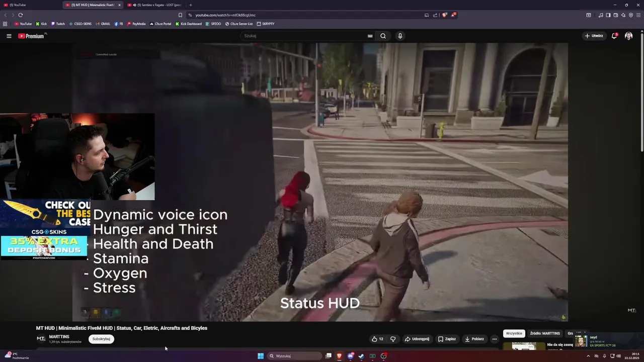This screenshot has height=362, width=644.
Task: Open YouTube notifications bell
Action: [614, 36]
